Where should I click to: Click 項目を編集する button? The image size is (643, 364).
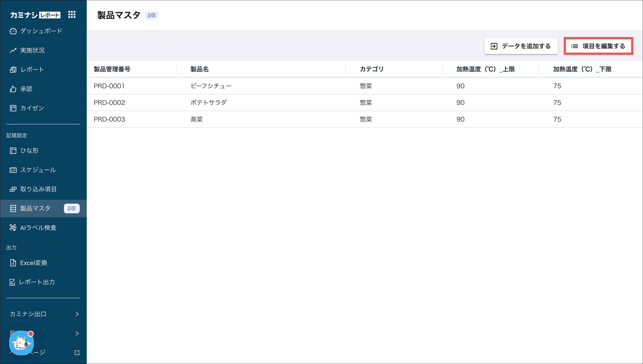[x=598, y=46]
